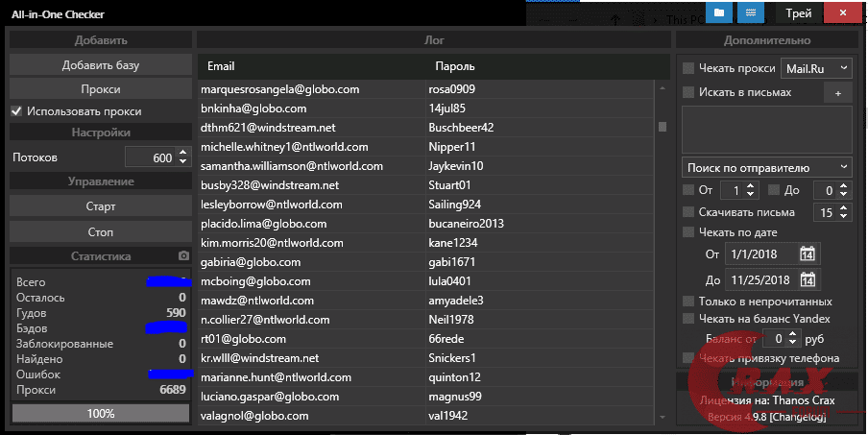The height and width of the screenshot is (435, 868).
Task: Click the log scrollbar up arrow
Action: [x=663, y=88]
